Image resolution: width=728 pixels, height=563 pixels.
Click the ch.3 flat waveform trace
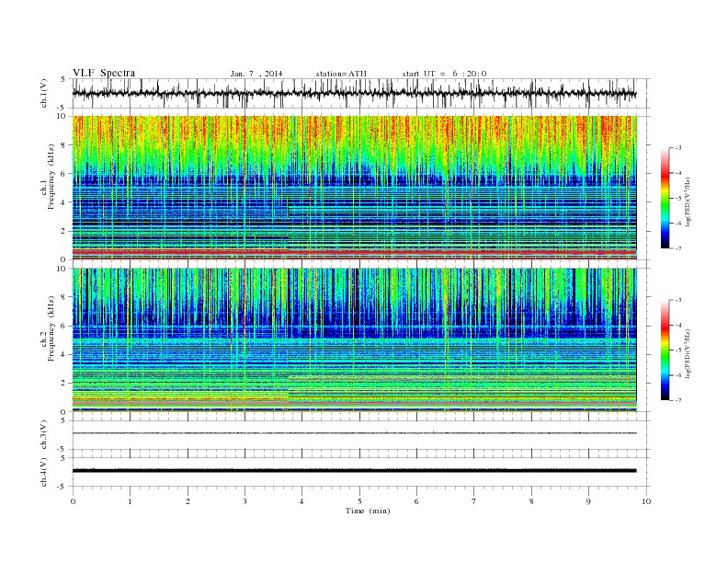(354, 433)
